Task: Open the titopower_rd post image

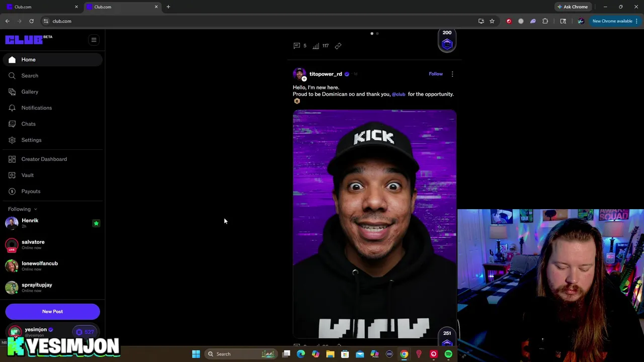Action: pyautogui.click(x=375, y=224)
